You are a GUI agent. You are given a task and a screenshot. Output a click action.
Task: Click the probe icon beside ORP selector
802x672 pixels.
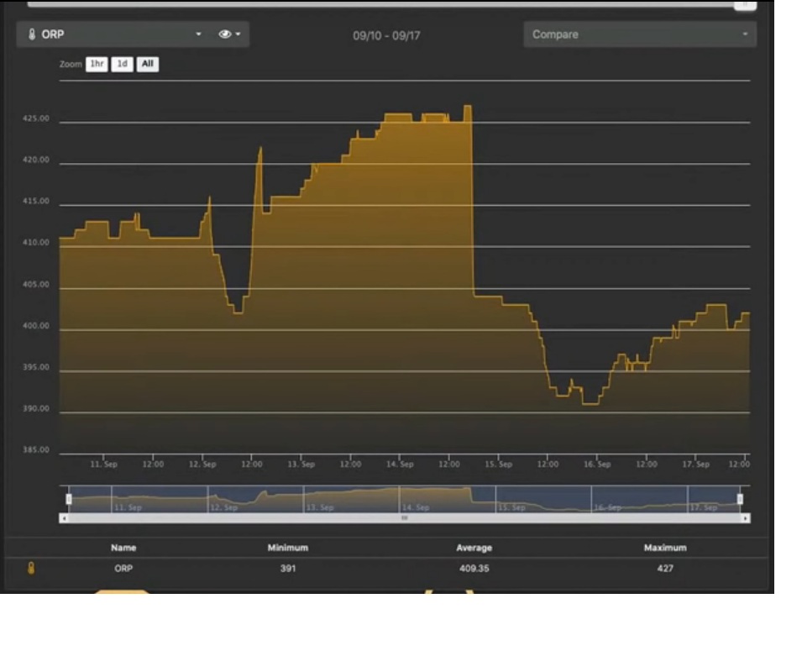(x=32, y=34)
